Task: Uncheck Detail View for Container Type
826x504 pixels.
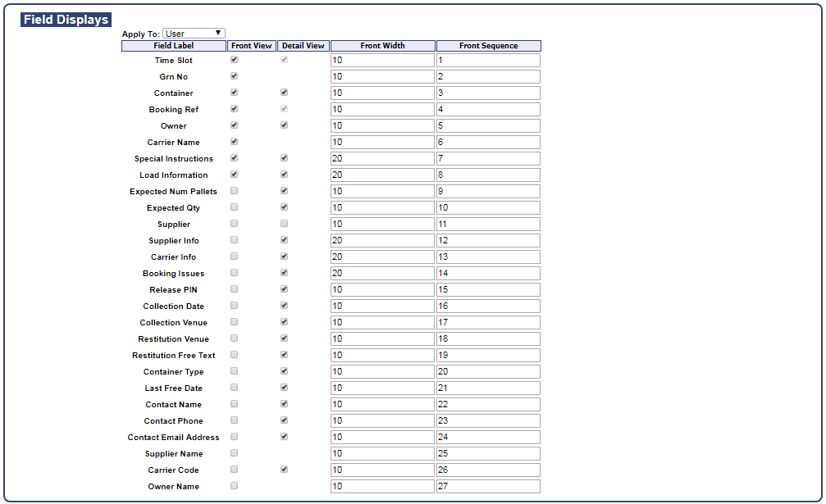Action: coord(284,370)
